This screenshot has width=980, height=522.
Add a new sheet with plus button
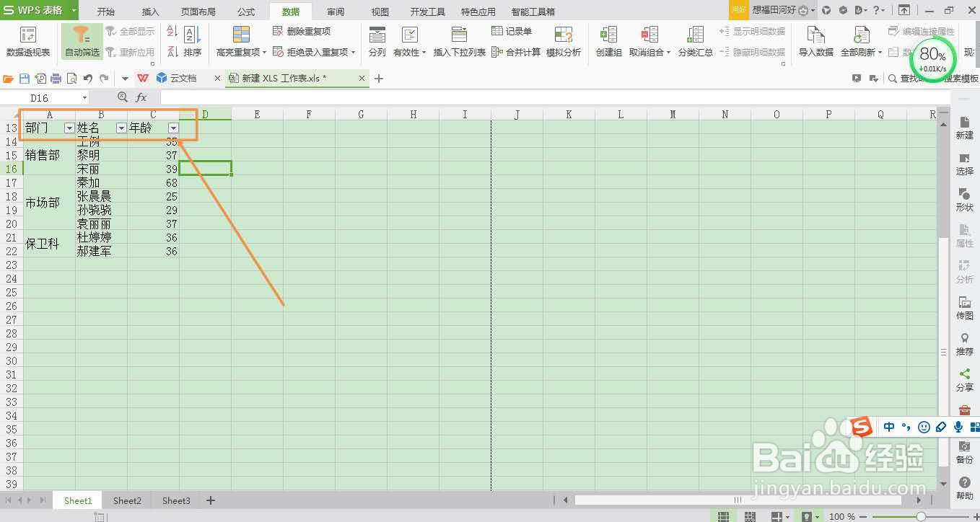pyautogui.click(x=211, y=500)
